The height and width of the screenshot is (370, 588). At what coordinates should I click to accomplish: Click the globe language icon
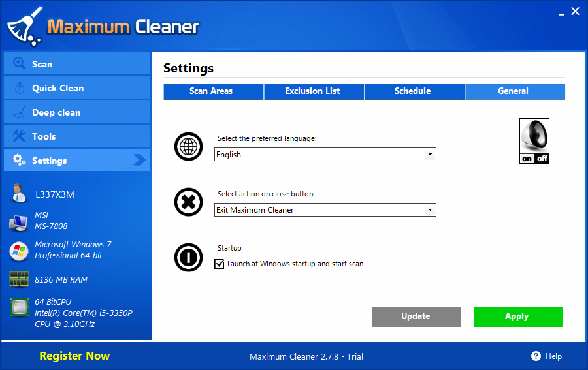click(188, 146)
